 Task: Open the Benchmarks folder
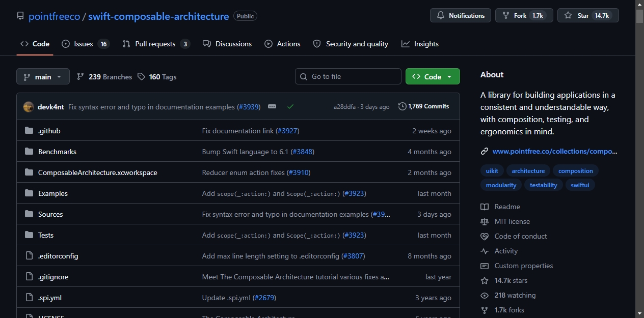[57, 152]
